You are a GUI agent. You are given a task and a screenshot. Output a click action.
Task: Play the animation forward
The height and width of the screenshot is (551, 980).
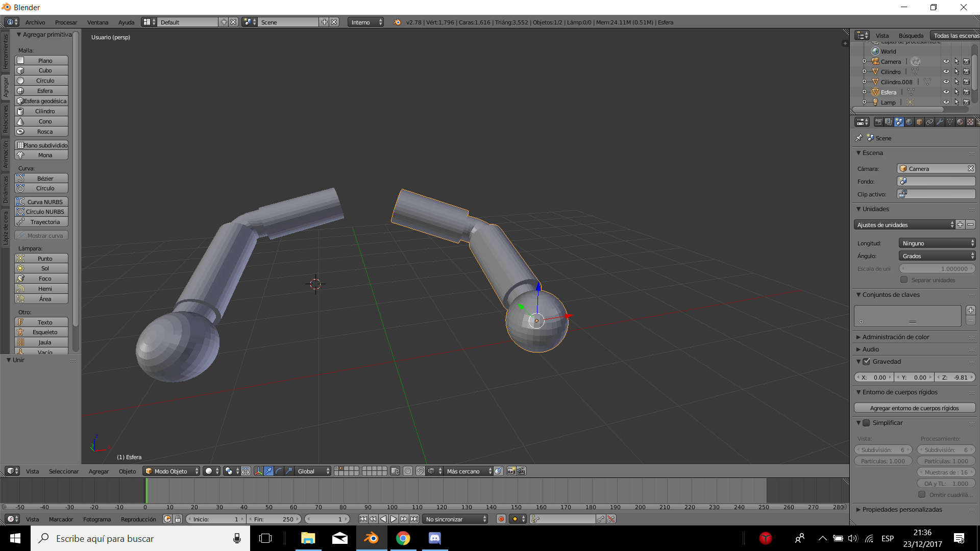[x=394, y=519]
